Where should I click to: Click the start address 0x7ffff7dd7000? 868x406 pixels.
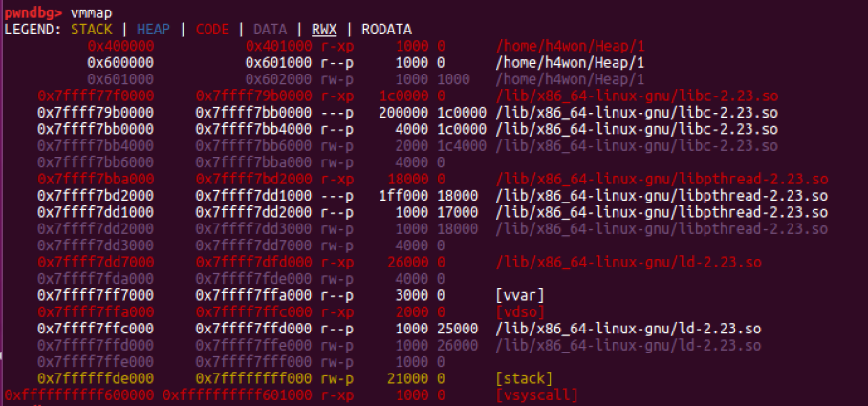pyautogui.click(x=96, y=262)
